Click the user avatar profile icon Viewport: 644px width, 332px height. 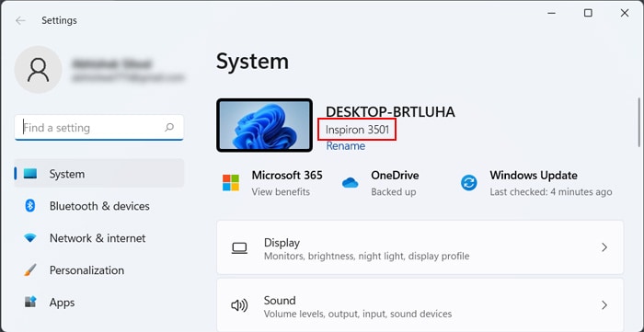coord(39,70)
